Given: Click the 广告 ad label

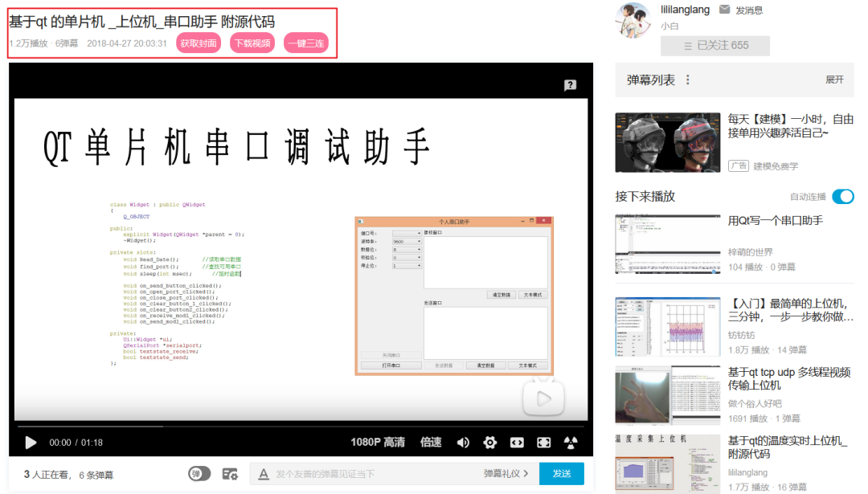Looking at the screenshot, I should pyautogui.click(x=738, y=166).
